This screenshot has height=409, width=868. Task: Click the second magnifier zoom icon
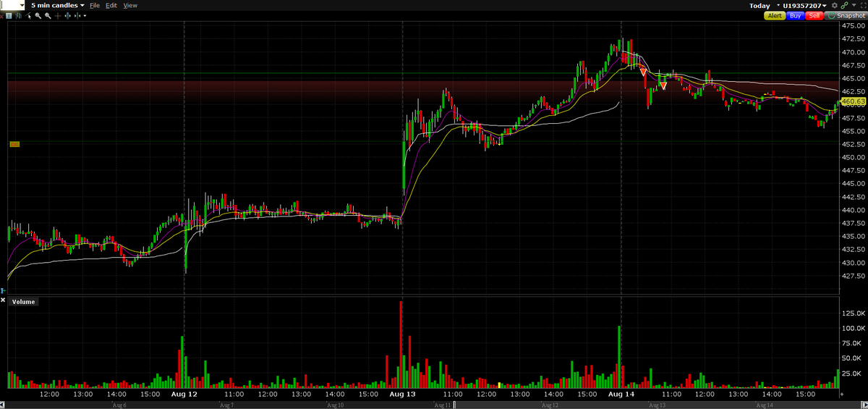(x=48, y=16)
